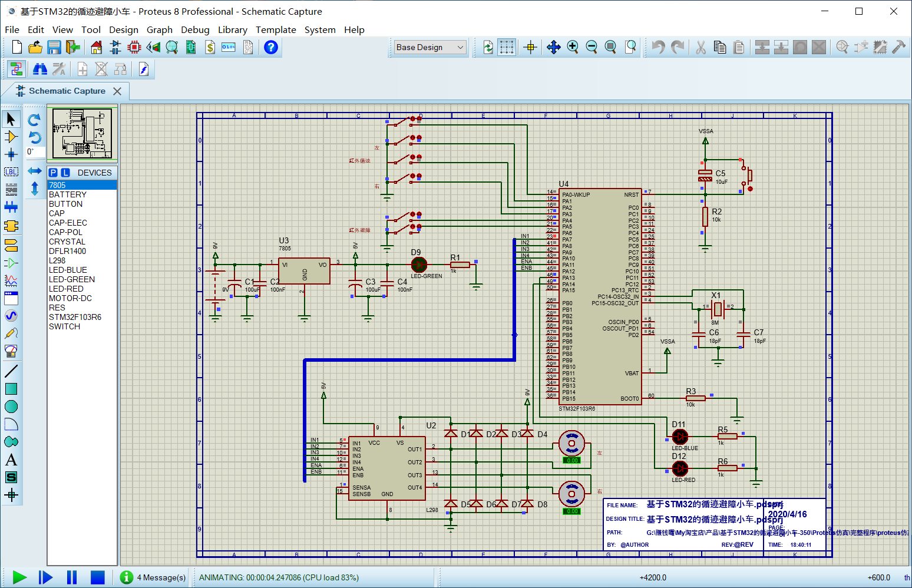Viewport: 912px width, 588px height.
Task: Select the Generator mode sine-wave tool
Action: coord(11,316)
